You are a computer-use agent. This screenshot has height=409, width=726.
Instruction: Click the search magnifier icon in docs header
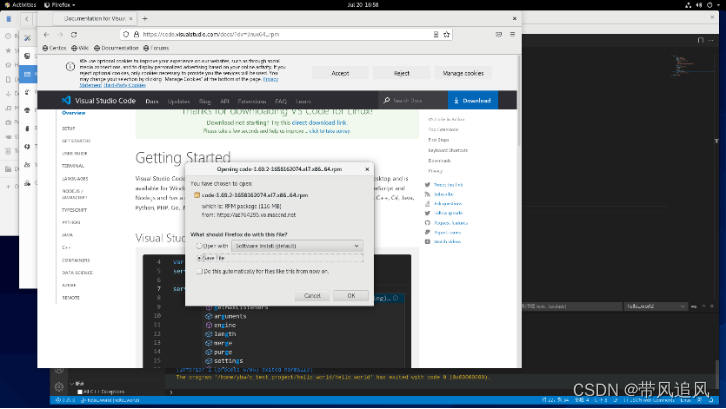pyautogui.click(x=387, y=100)
